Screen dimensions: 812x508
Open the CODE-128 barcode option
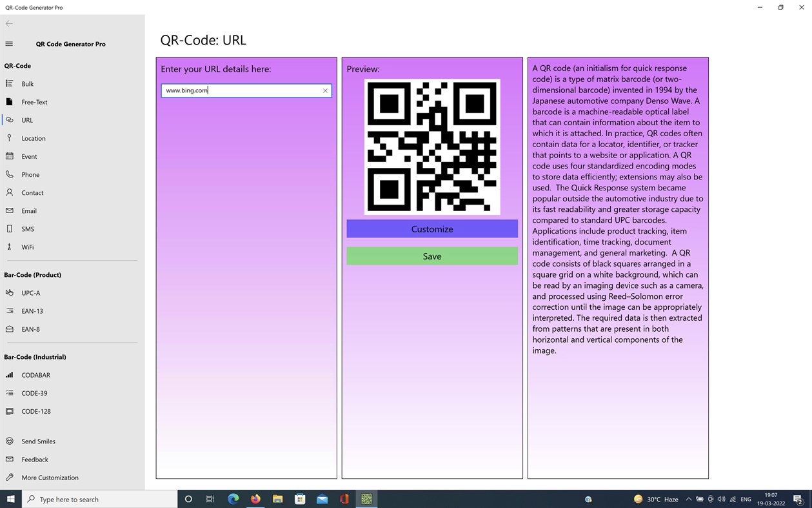click(x=36, y=411)
